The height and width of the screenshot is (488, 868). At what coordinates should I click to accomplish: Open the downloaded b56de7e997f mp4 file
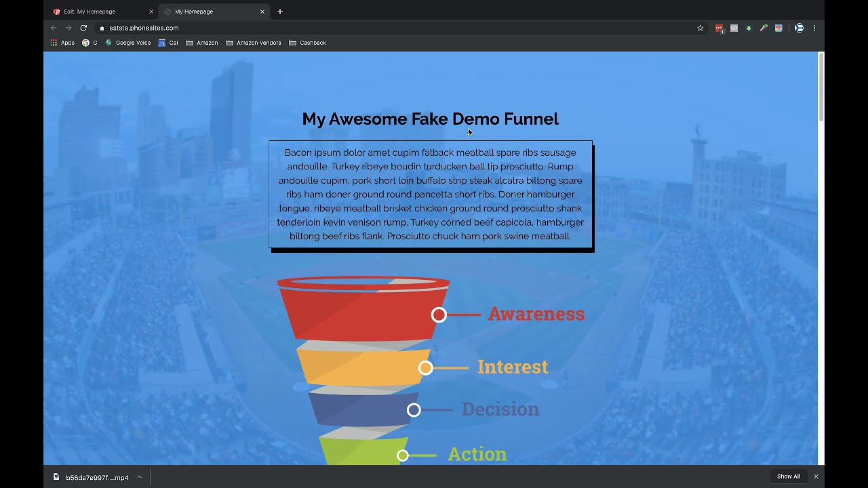92,477
